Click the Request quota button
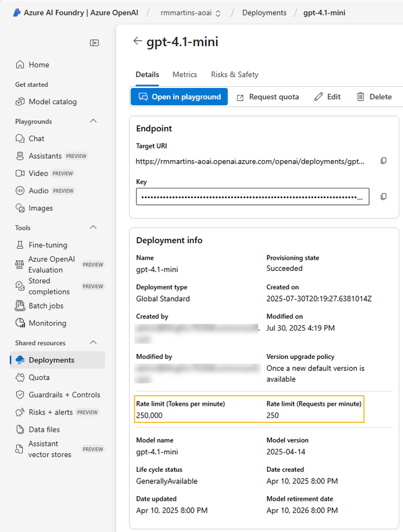 [x=268, y=97]
